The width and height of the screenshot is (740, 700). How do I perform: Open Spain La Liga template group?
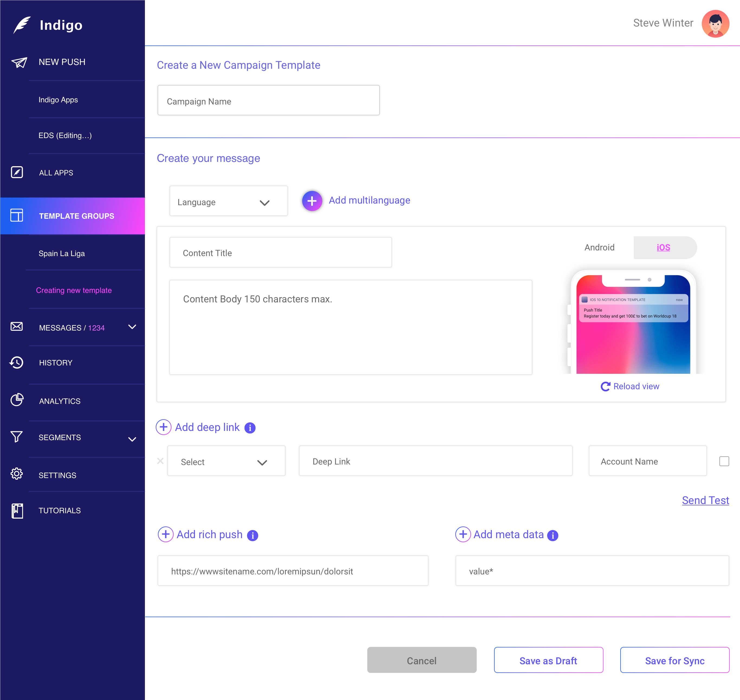(x=61, y=253)
